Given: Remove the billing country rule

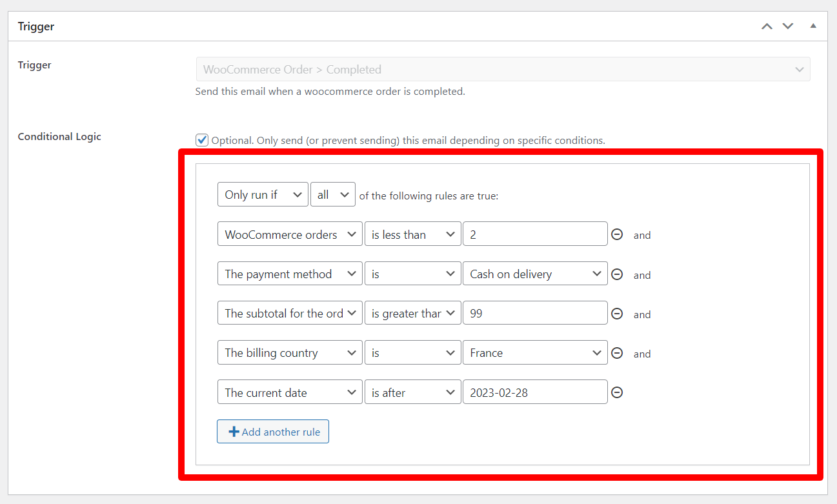Looking at the screenshot, I should point(617,352).
